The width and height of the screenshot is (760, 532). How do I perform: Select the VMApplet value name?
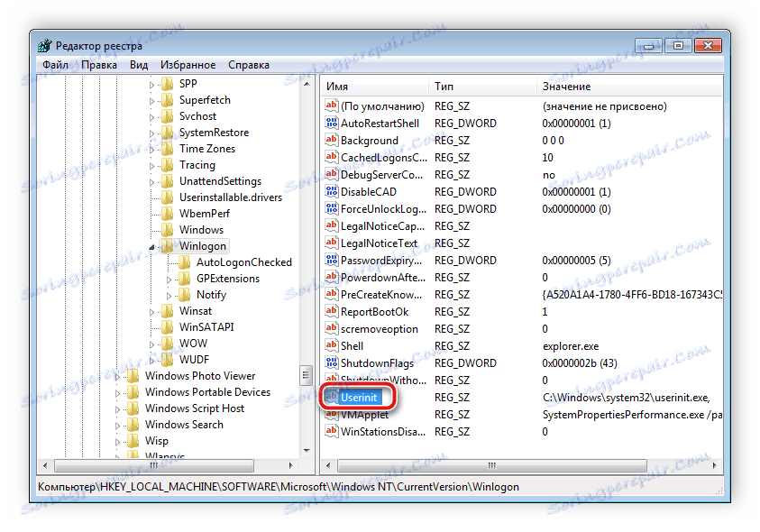364,415
